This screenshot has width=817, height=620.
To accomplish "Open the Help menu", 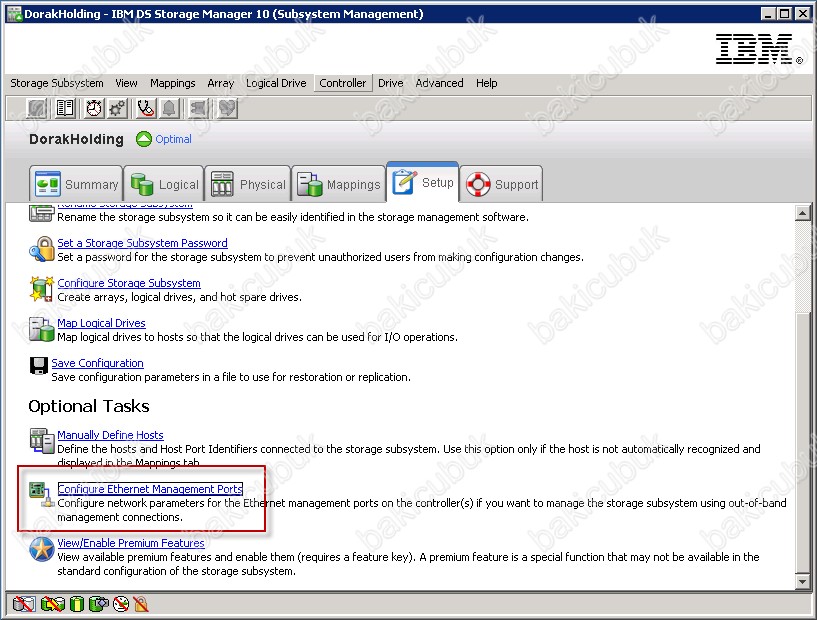I will coord(487,83).
